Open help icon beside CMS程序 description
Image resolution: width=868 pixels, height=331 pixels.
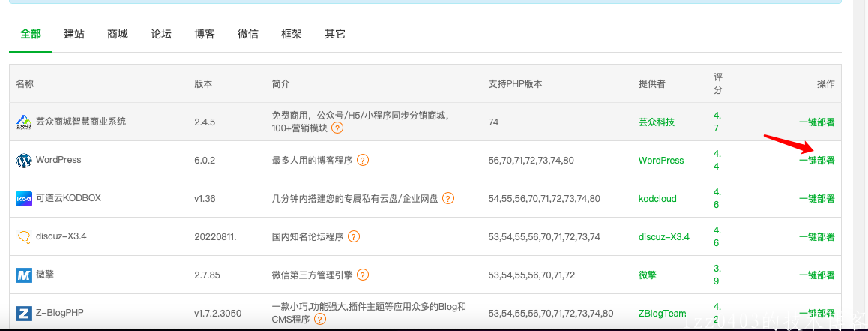coord(319,319)
